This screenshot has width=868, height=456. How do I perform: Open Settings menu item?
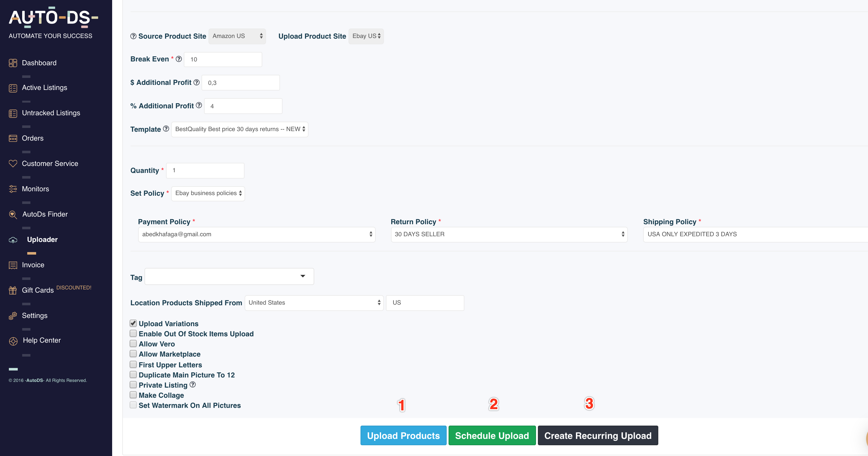34,316
